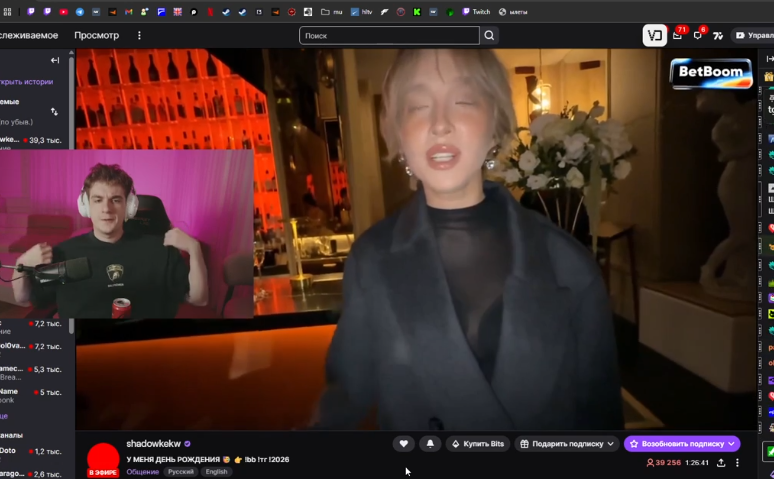Click the stream title 'У МЕНЯ ДЕНЬ РОЖДЕНИЯ'
774x479 pixels.
[x=208, y=460]
